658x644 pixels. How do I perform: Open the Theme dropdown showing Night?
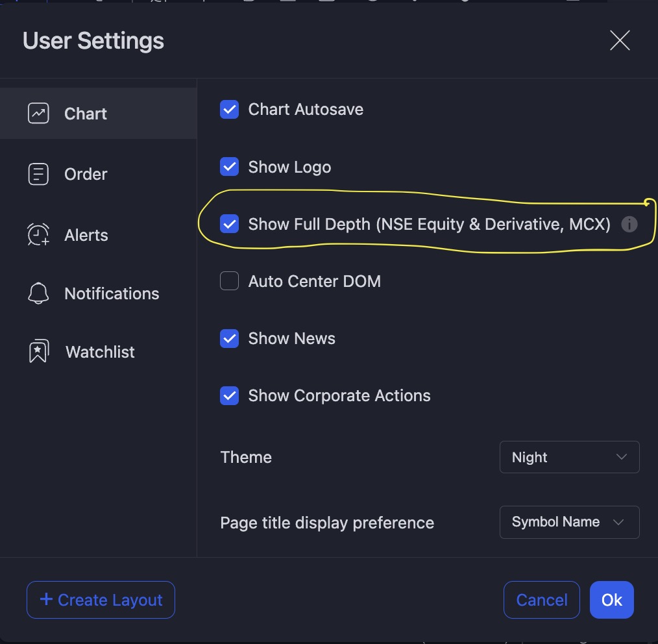click(569, 457)
